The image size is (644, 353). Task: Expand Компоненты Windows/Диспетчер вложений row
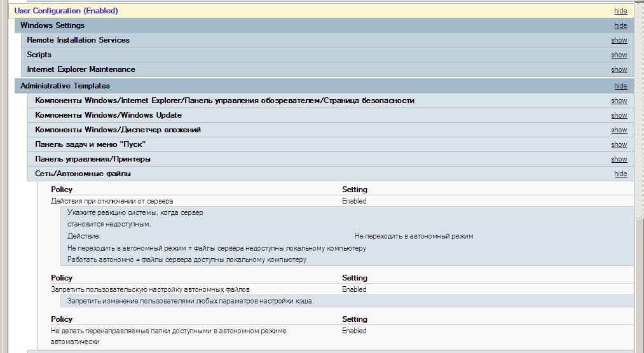point(331,130)
